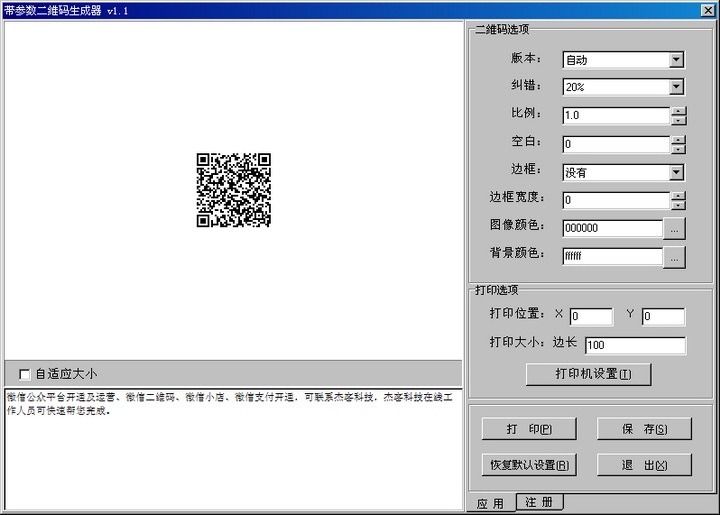Decrease the 比例 value with down arrow
720x515 pixels.
(x=679, y=120)
